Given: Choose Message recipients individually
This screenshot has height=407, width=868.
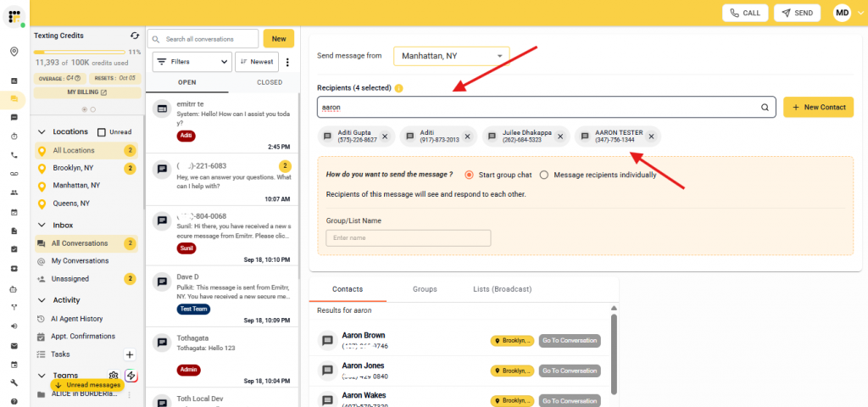Looking at the screenshot, I should coord(544,175).
